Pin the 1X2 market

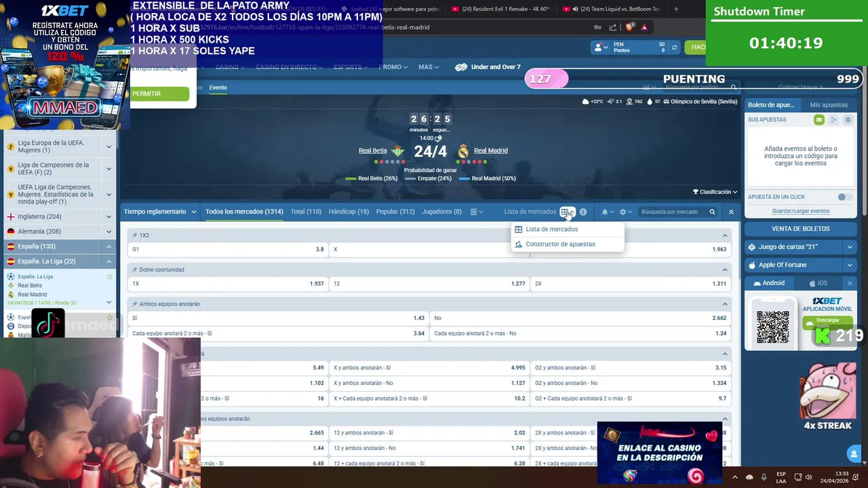coord(135,235)
